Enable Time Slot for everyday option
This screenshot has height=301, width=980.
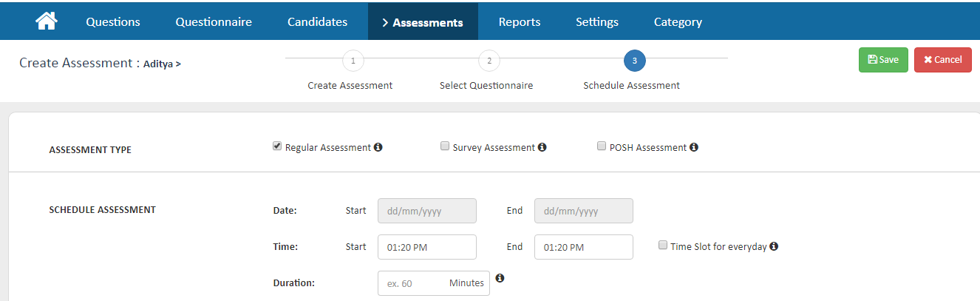[x=663, y=246]
